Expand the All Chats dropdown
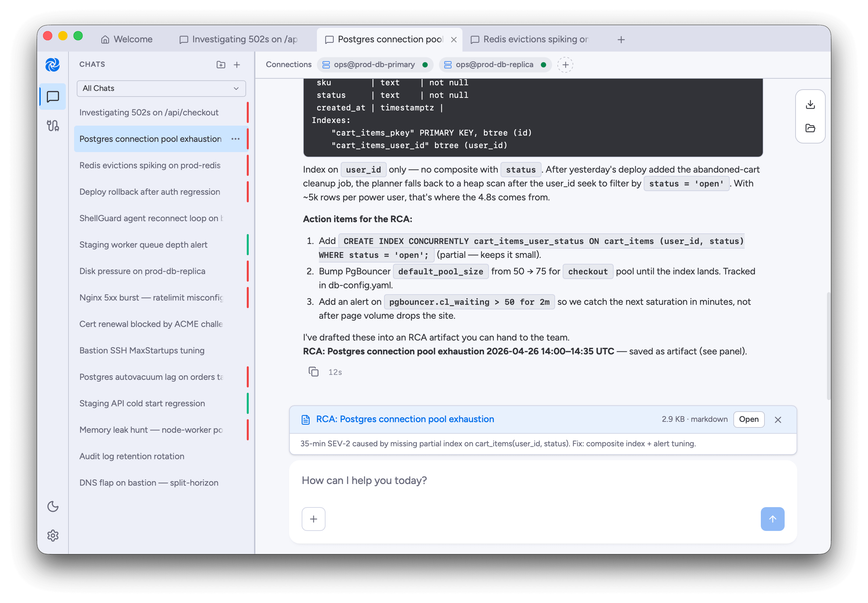The width and height of the screenshot is (868, 603). [161, 88]
